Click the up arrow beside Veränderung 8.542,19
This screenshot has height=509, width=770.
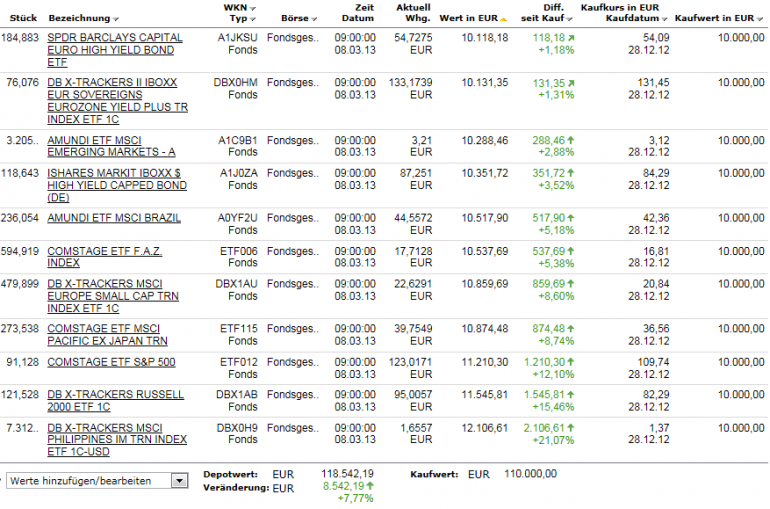coord(370,486)
